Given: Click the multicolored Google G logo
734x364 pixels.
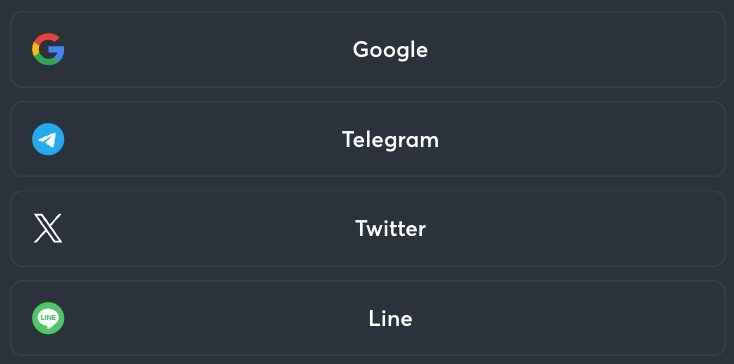Looking at the screenshot, I should pyautogui.click(x=48, y=49).
